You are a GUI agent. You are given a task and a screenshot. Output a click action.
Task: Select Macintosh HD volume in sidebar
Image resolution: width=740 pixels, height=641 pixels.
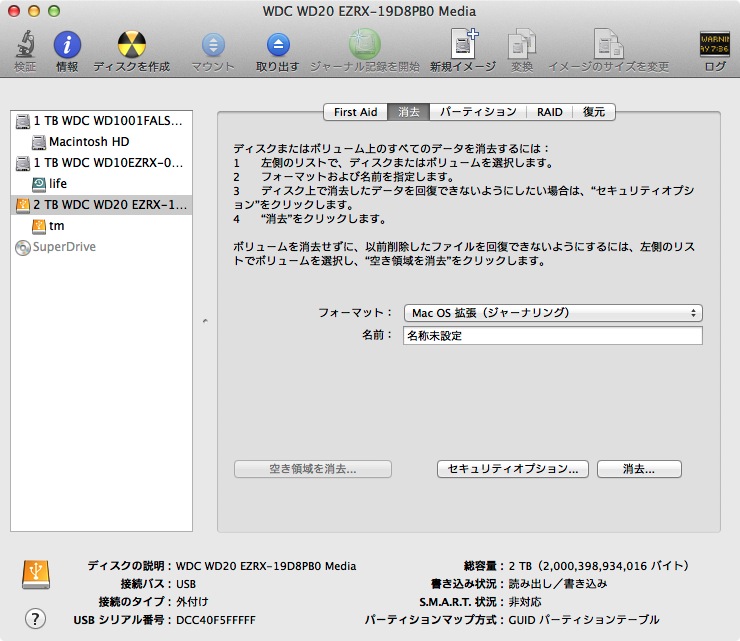(88, 142)
